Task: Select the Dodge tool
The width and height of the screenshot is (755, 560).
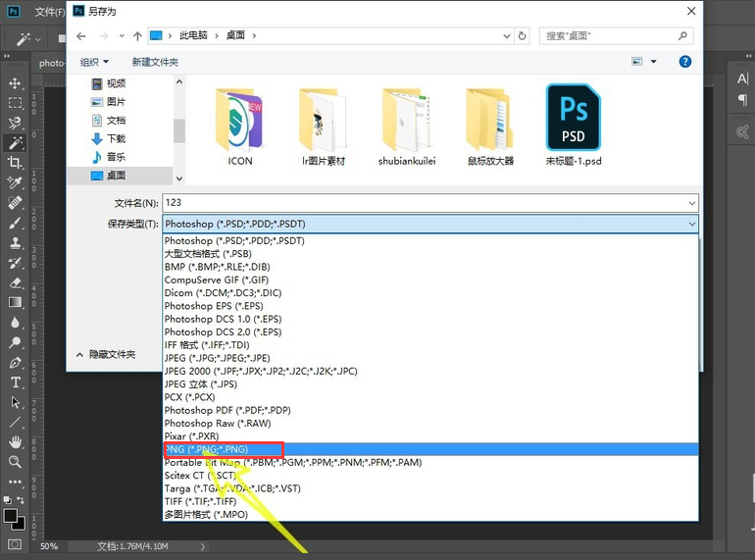Action: pos(15,342)
